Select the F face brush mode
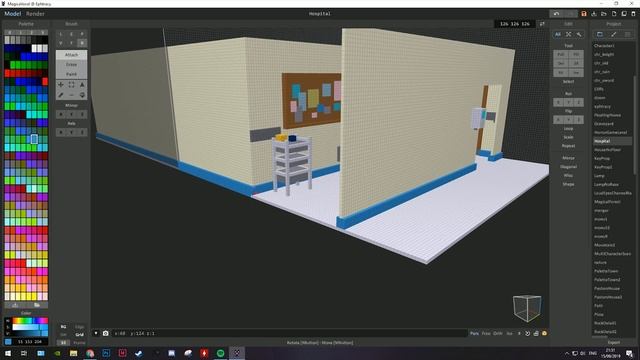Image resolution: width=640 pixels, height=360 pixels. [71, 43]
